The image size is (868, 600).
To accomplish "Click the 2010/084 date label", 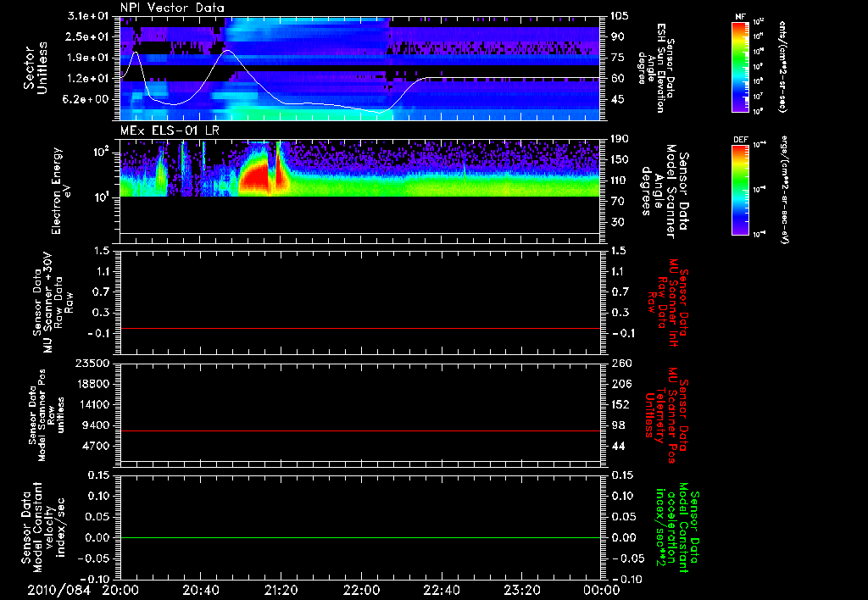I will [x=58, y=590].
